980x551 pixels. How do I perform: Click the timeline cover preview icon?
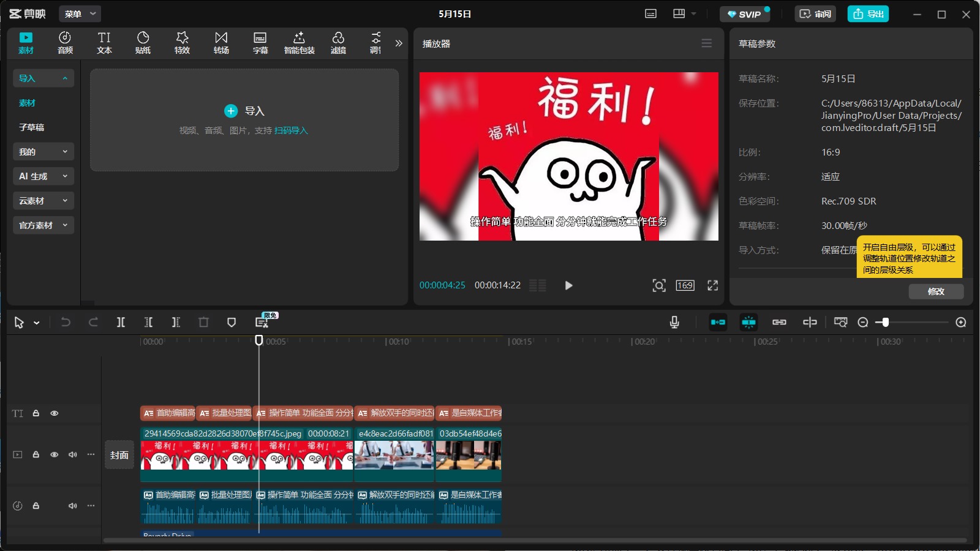point(841,322)
